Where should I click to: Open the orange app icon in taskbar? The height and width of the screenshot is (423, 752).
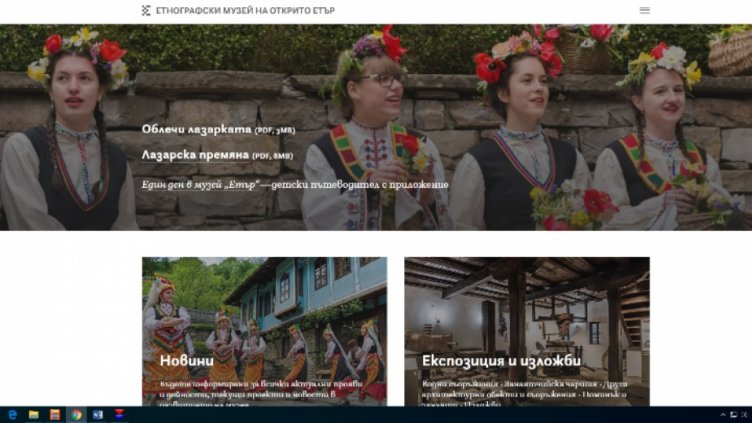click(55, 415)
